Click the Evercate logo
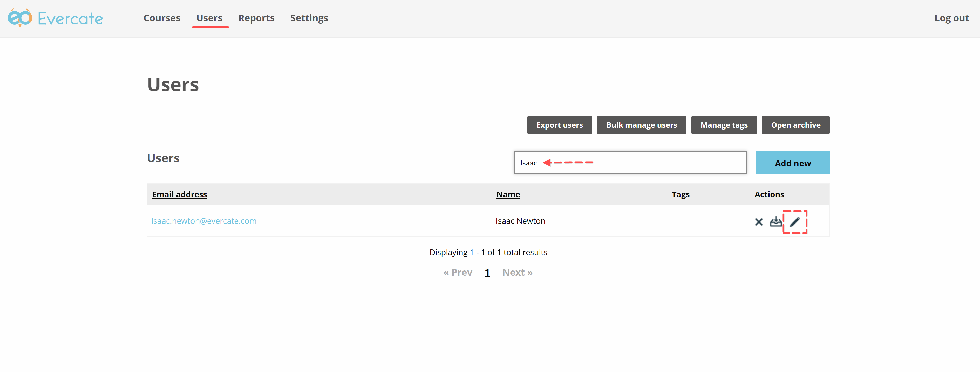This screenshot has width=980, height=372. (x=56, y=18)
